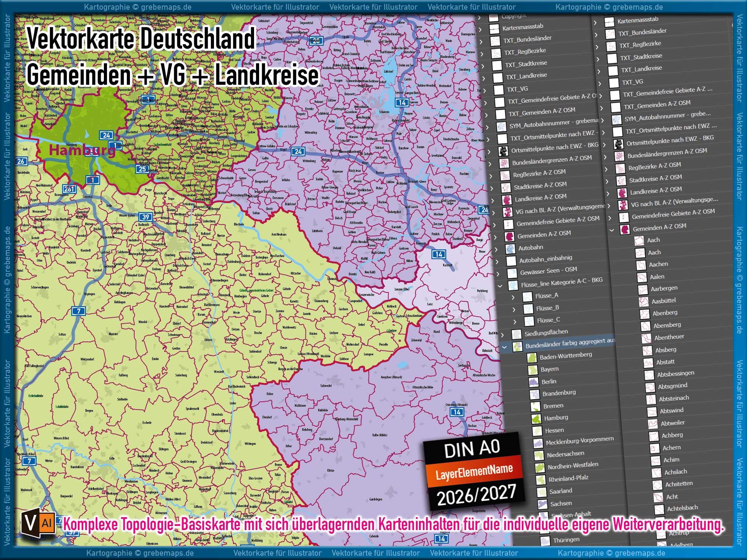Expand Autobahn_einbahnig layer
The height and width of the screenshot is (560, 747).
[497, 262]
